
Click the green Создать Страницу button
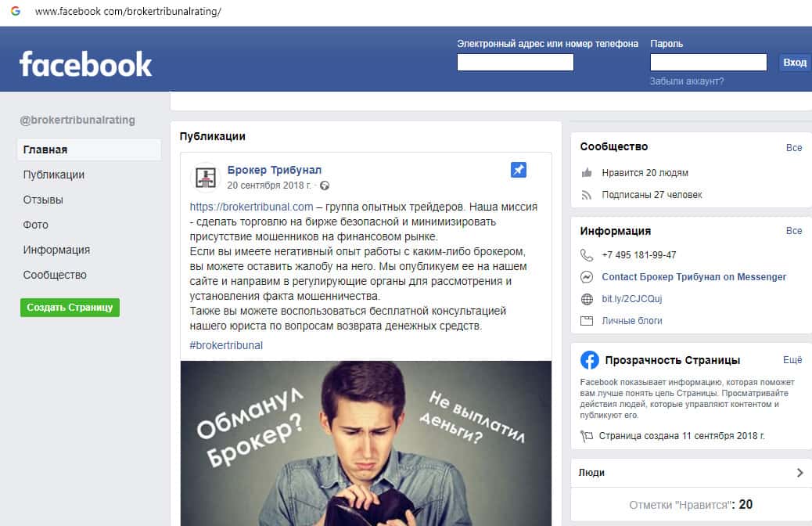[x=70, y=308]
